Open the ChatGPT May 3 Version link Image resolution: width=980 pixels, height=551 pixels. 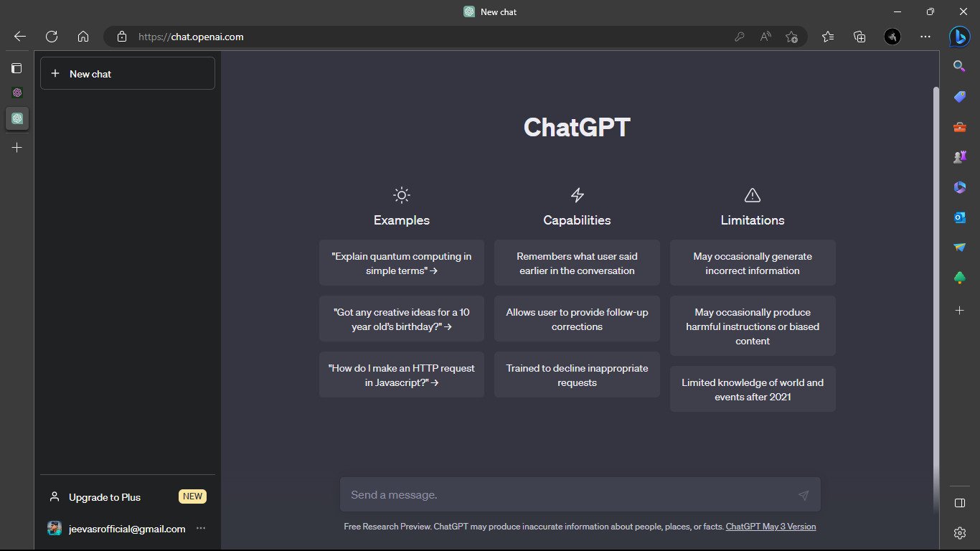tap(771, 527)
